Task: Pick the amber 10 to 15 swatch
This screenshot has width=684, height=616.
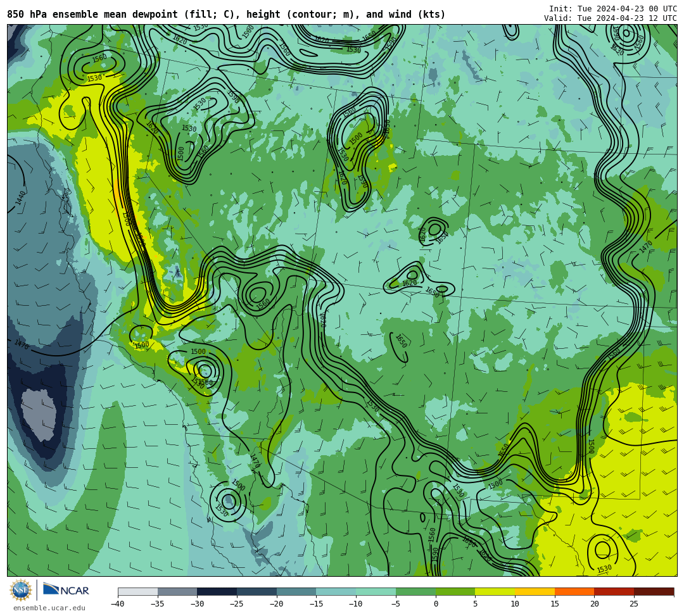Action: click(x=535, y=591)
